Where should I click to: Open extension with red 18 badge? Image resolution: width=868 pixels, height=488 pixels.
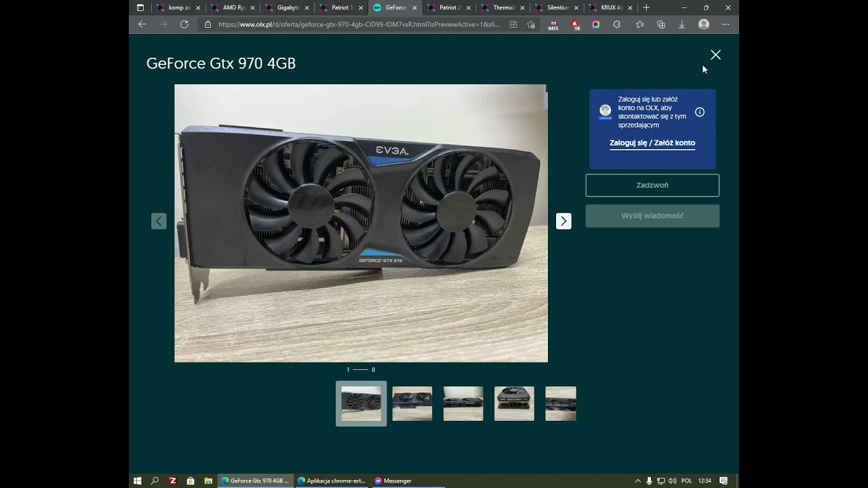pos(575,25)
